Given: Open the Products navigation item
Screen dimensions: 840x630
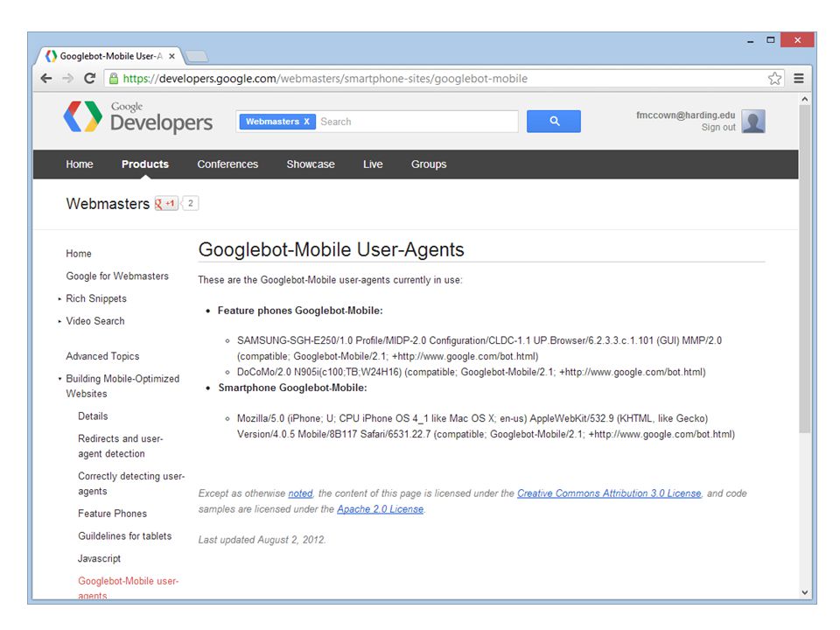Looking at the screenshot, I should (145, 164).
